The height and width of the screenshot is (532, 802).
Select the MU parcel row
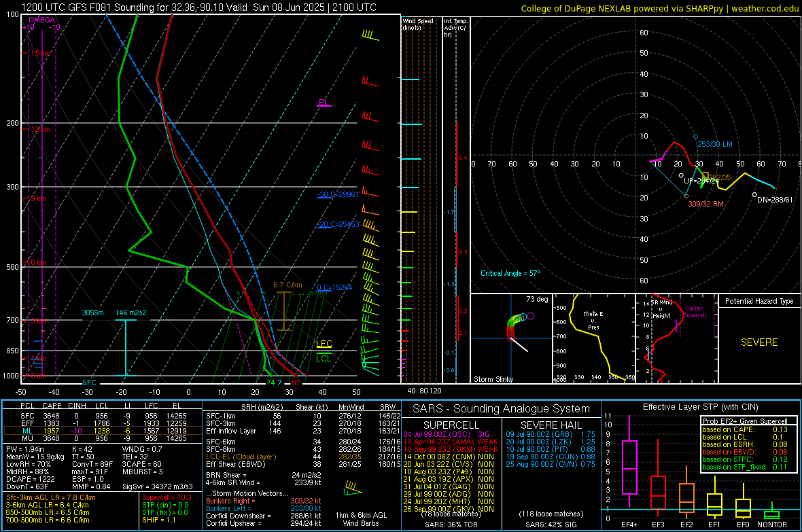102,438
